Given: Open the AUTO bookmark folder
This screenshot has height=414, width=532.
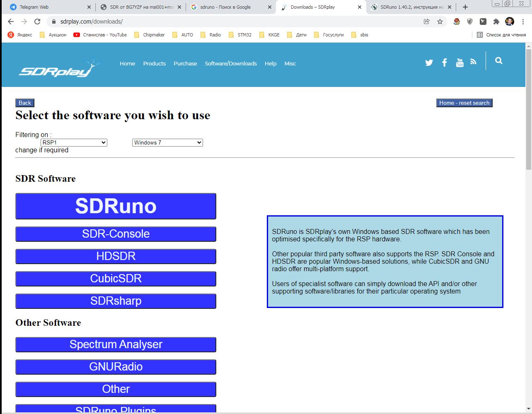Looking at the screenshot, I should click(182, 35).
